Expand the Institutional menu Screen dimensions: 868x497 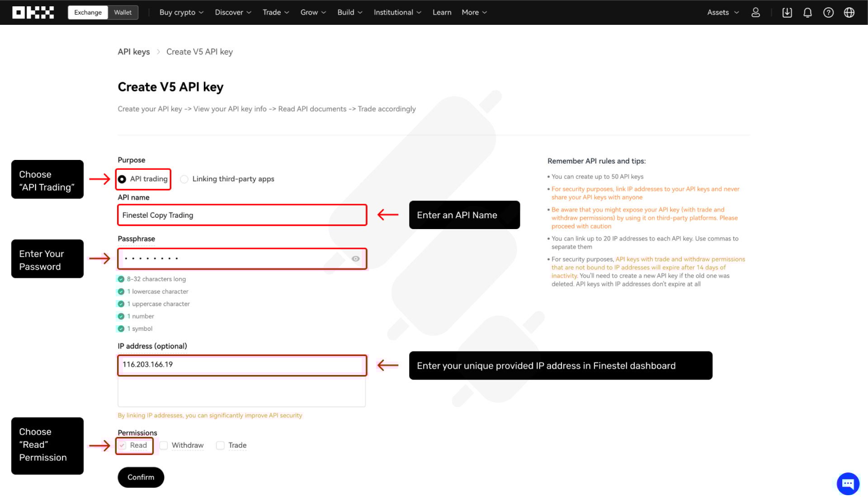click(x=397, y=12)
